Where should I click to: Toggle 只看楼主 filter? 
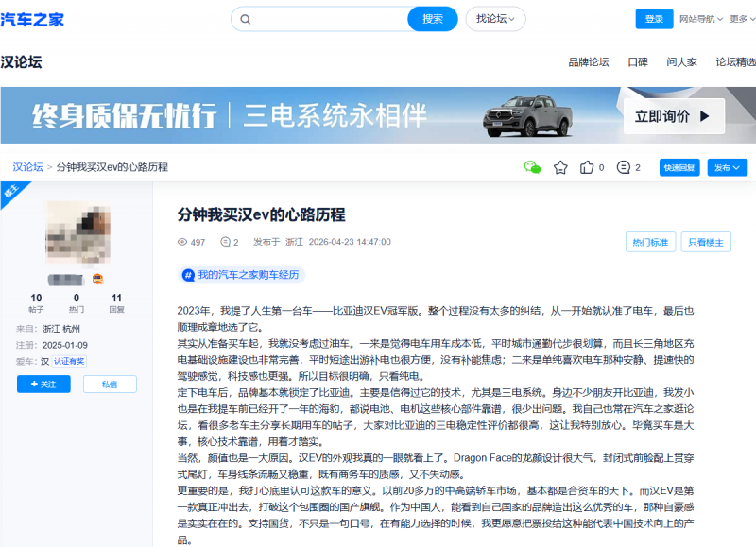[x=706, y=242]
